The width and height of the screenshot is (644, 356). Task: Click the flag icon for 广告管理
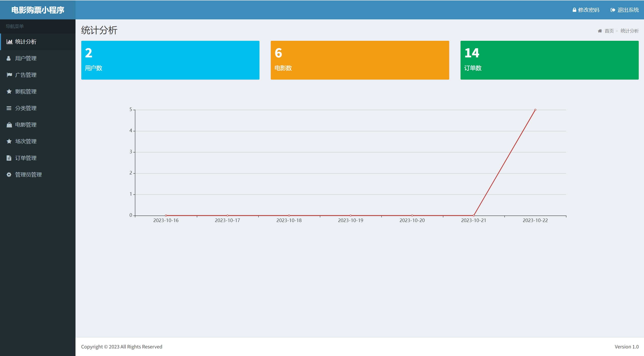tap(9, 75)
